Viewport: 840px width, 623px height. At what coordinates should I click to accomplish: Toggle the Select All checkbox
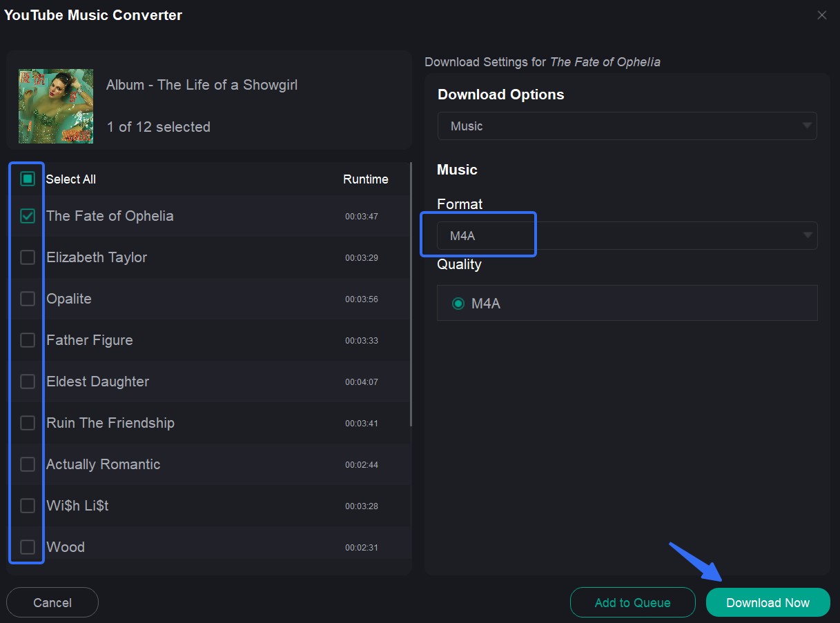click(26, 178)
